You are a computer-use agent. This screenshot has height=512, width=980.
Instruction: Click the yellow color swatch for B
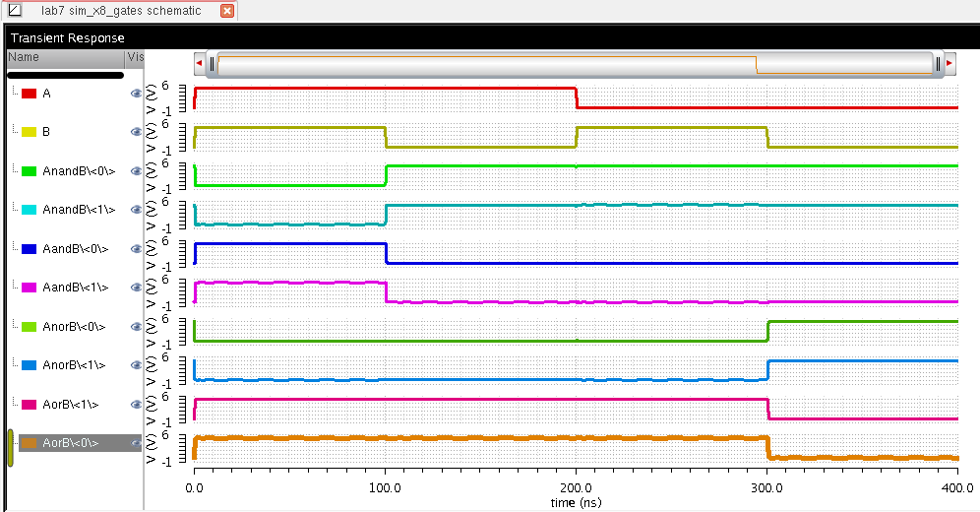point(29,133)
